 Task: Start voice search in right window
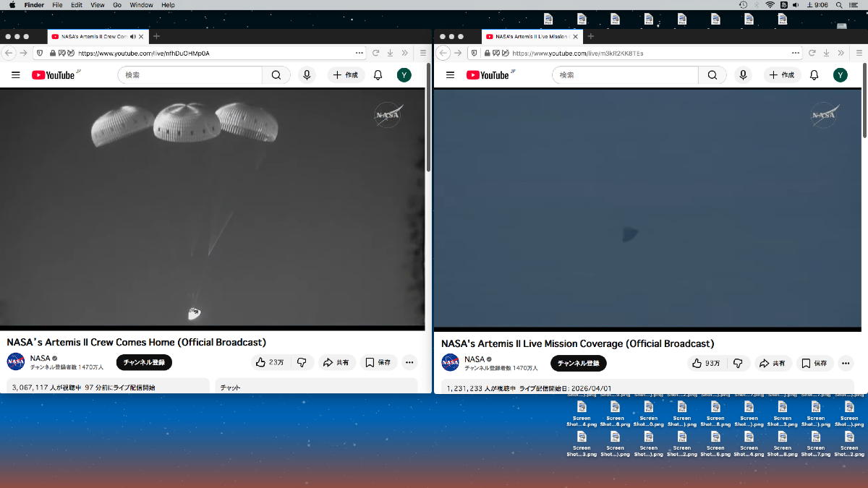tap(742, 75)
